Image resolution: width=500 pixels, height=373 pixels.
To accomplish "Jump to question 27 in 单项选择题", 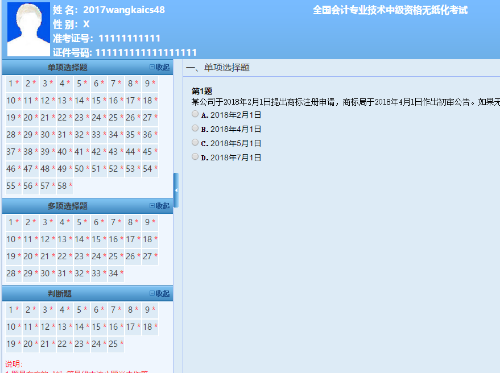I will tap(150, 117).
